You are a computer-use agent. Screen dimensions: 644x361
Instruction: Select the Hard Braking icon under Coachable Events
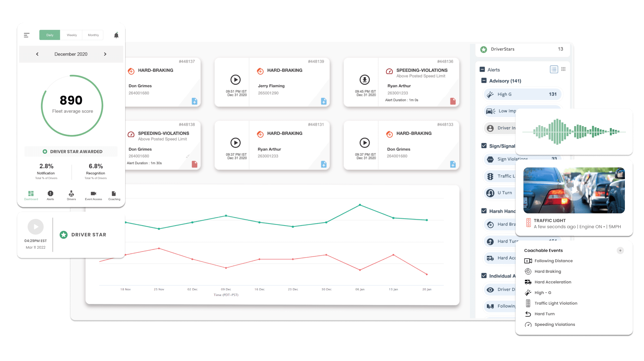(x=528, y=271)
